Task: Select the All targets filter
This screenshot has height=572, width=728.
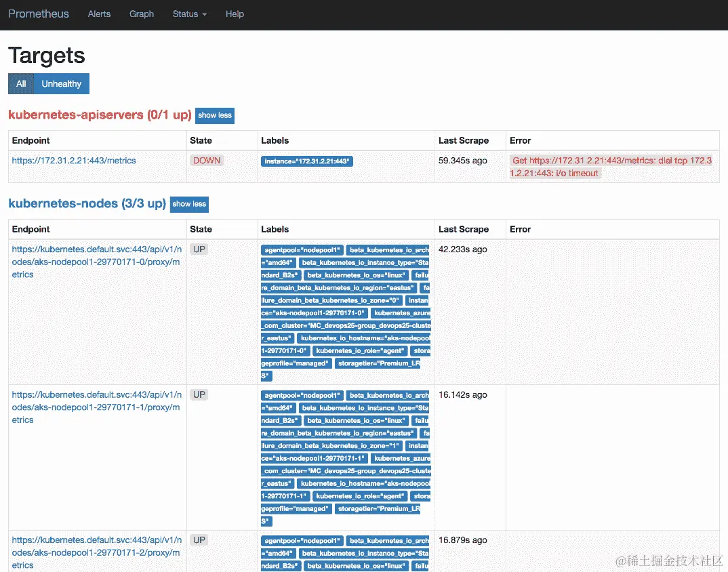Action: point(21,83)
